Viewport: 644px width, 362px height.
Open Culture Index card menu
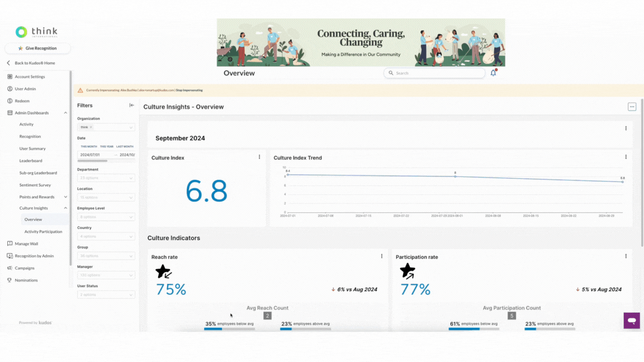(259, 157)
